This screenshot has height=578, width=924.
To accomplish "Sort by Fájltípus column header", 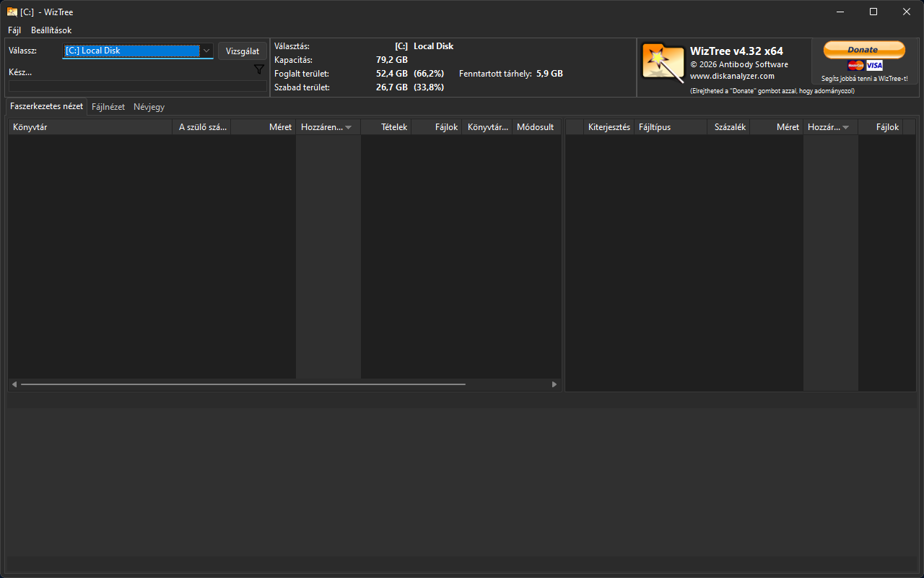I will (x=671, y=127).
